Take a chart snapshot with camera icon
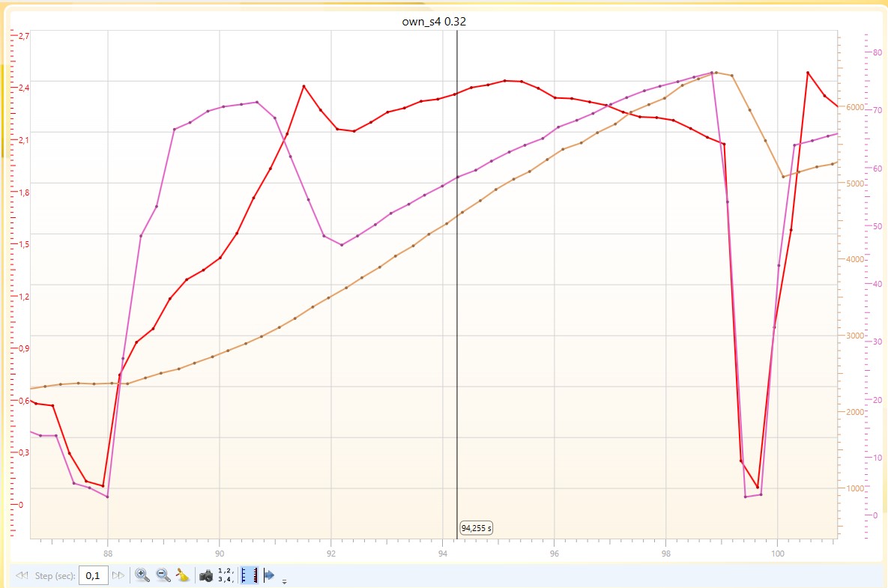Viewport: 888px width, 588px height. coord(205,575)
